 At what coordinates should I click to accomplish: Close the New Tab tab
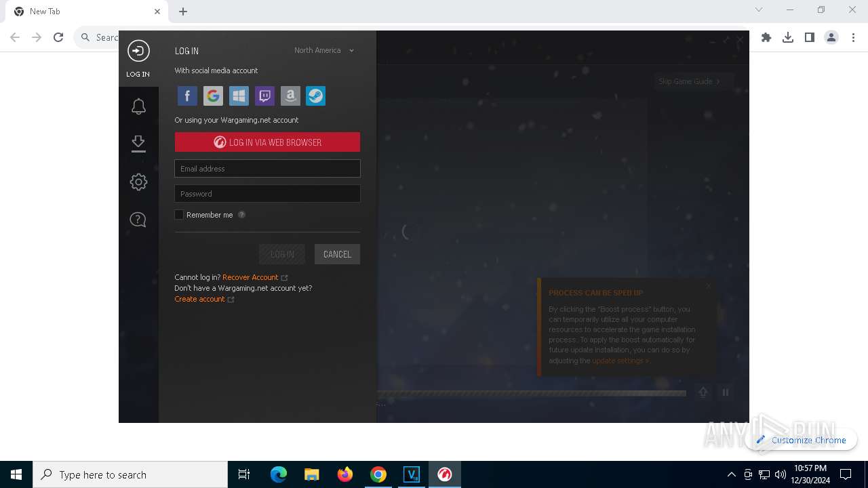click(x=157, y=12)
